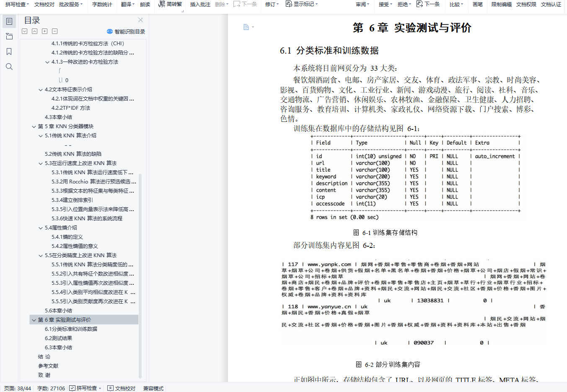The image size is (567, 392).
Task: Click 限制编辑 restrict editing button
Action: (x=502, y=4)
